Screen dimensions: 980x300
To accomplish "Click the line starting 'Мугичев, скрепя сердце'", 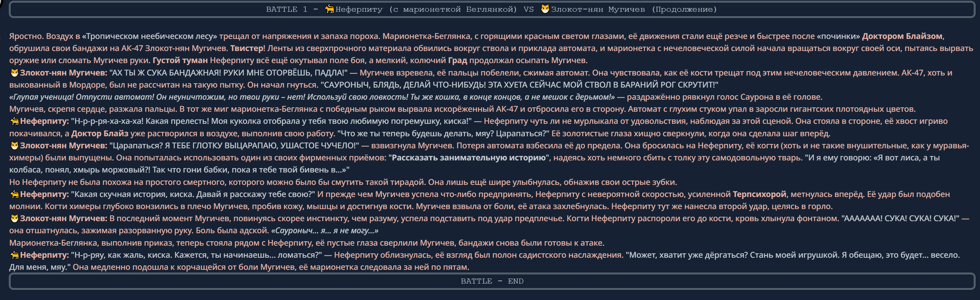I will [x=462, y=109].
